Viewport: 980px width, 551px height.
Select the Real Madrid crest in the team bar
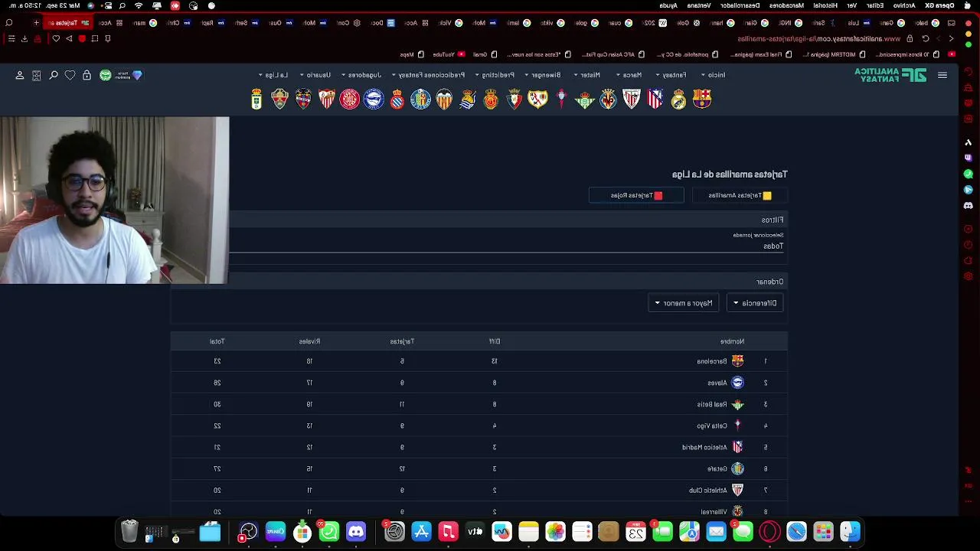678,99
